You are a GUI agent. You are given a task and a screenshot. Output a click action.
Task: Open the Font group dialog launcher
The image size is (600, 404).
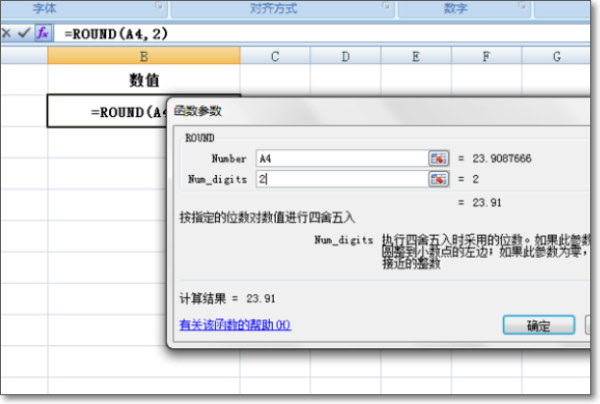coord(158,6)
